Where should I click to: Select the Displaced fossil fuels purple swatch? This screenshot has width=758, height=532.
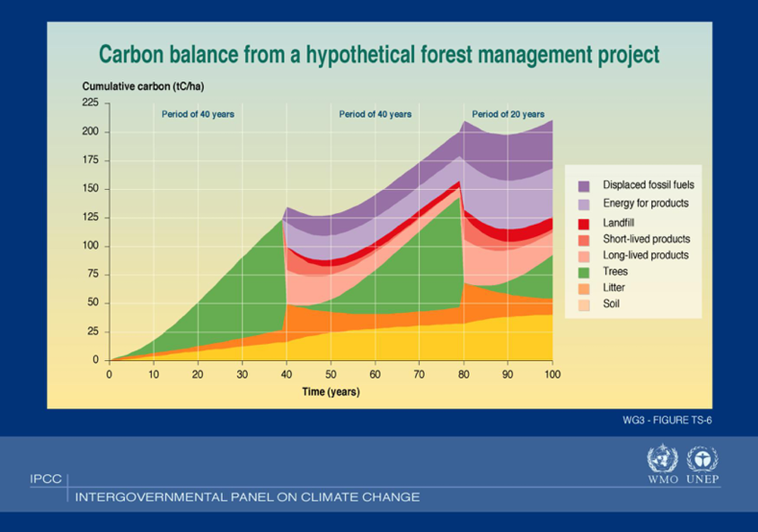point(584,186)
